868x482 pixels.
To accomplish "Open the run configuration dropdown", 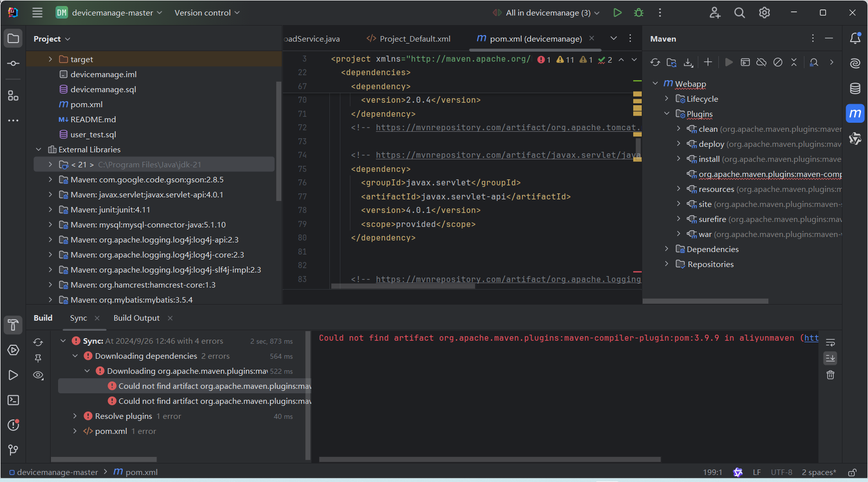I will [548, 13].
